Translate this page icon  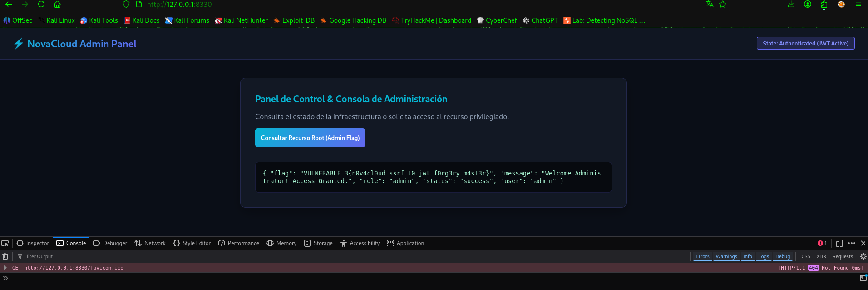click(x=710, y=4)
